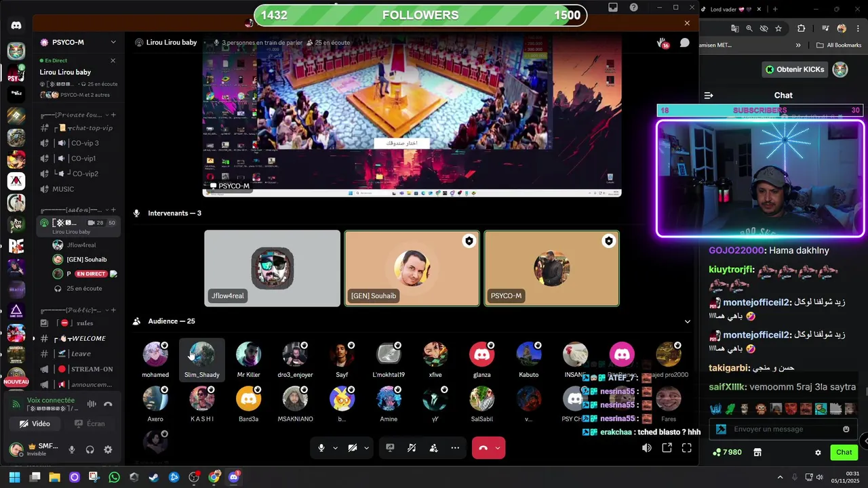The height and width of the screenshot is (488, 868).
Task: Open the Kick shop store icon
Action: pyautogui.click(x=757, y=452)
